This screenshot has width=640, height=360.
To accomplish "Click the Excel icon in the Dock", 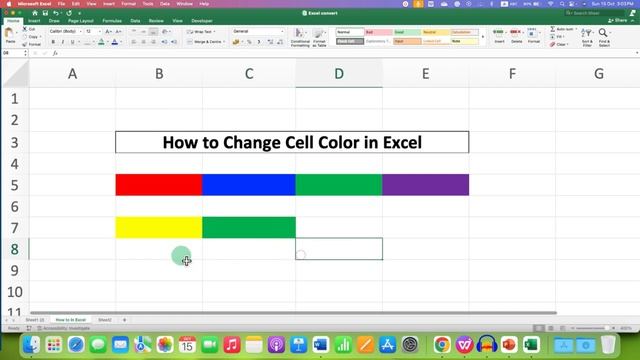I will click(x=531, y=345).
